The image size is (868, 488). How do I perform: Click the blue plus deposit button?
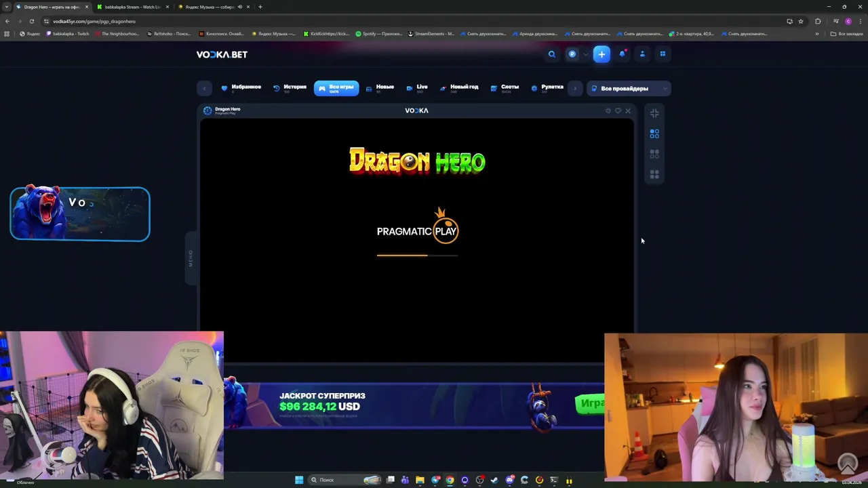pyautogui.click(x=601, y=54)
